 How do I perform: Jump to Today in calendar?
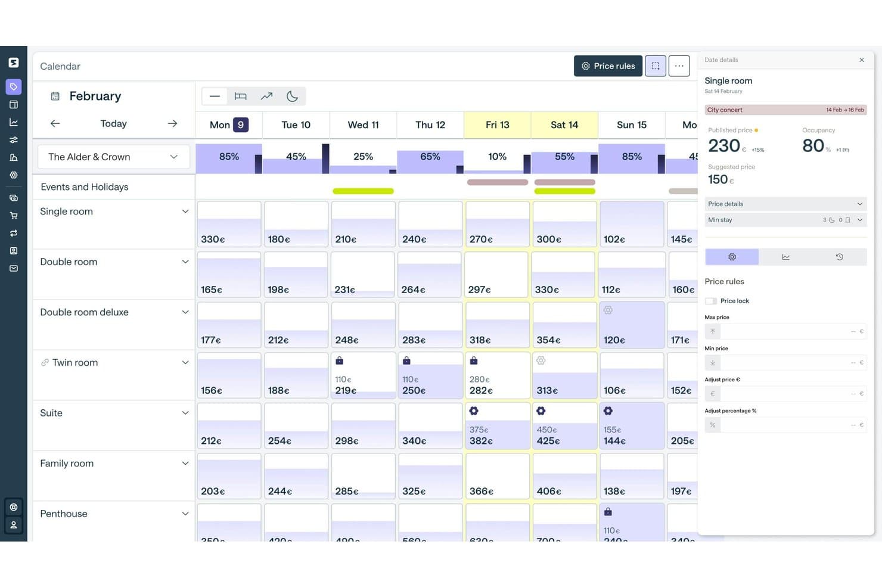pos(113,123)
